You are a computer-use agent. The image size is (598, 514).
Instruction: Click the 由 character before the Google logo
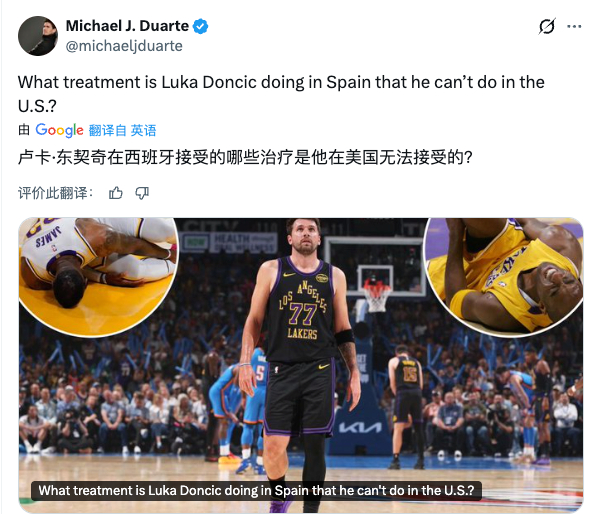click(24, 130)
